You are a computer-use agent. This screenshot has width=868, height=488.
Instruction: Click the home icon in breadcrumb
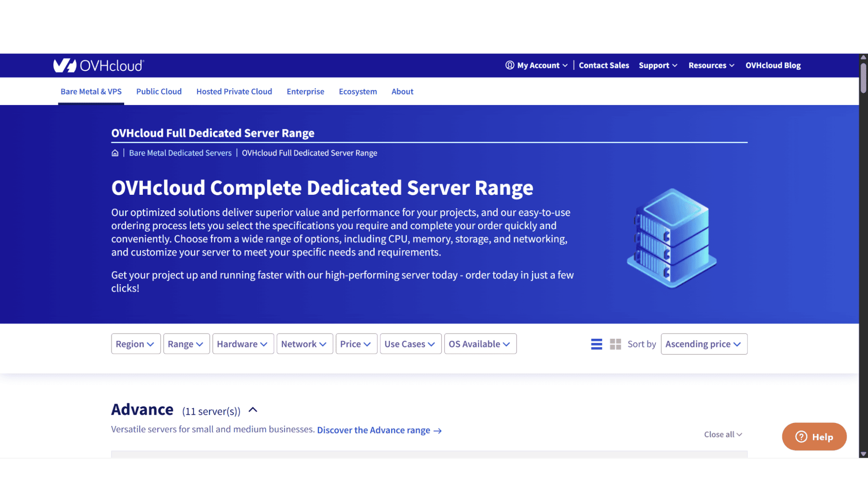[x=115, y=153]
